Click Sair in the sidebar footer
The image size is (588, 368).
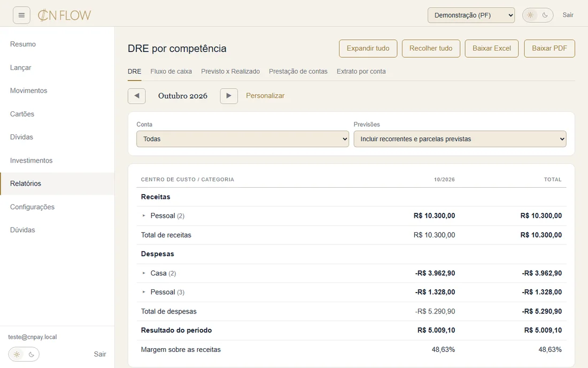click(100, 354)
